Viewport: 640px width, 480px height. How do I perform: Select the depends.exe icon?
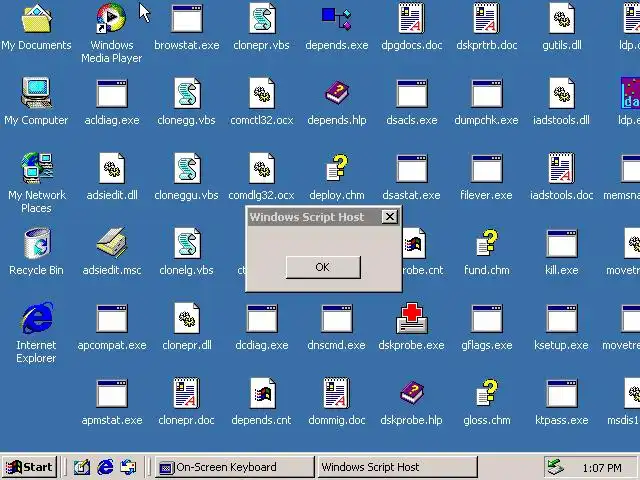[x=337, y=19]
